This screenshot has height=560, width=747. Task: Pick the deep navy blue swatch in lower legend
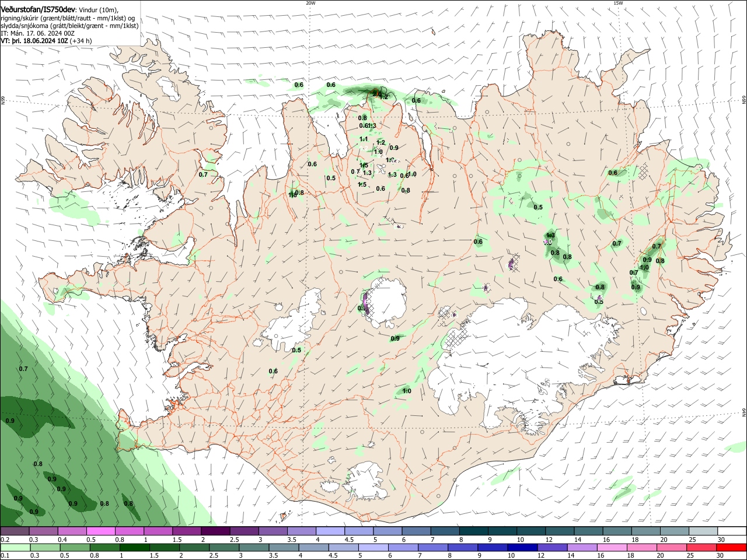[x=522, y=547]
